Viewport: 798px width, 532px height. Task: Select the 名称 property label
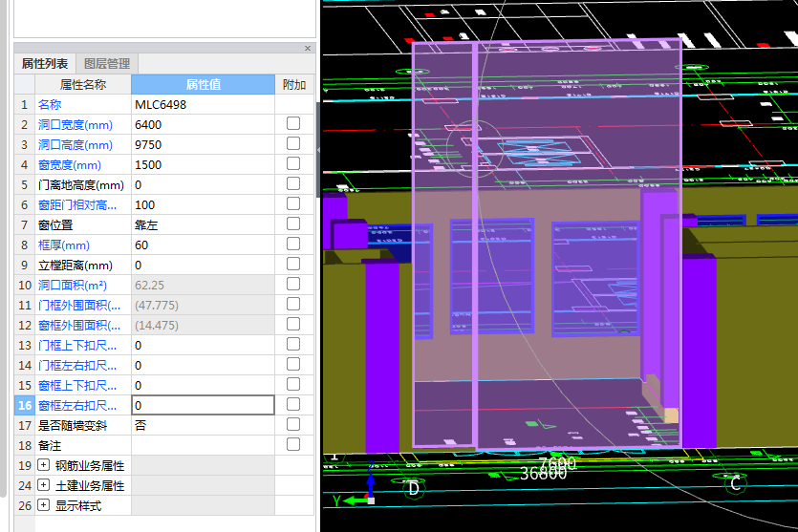click(50, 105)
